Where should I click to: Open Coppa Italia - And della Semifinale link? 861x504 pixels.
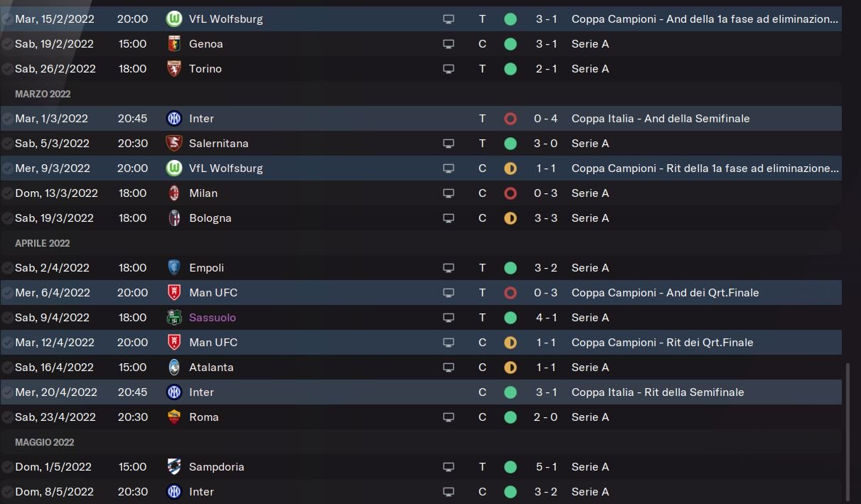coord(660,119)
